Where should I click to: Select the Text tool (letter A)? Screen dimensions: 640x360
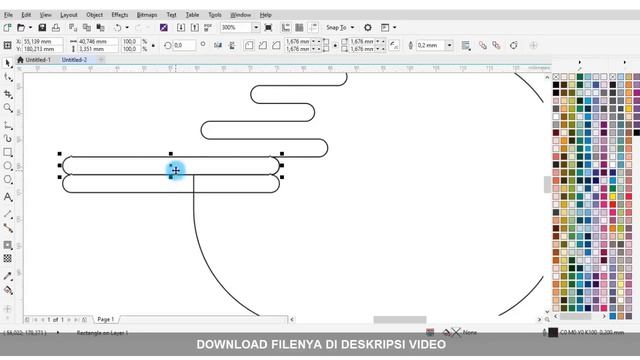click(x=7, y=197)
